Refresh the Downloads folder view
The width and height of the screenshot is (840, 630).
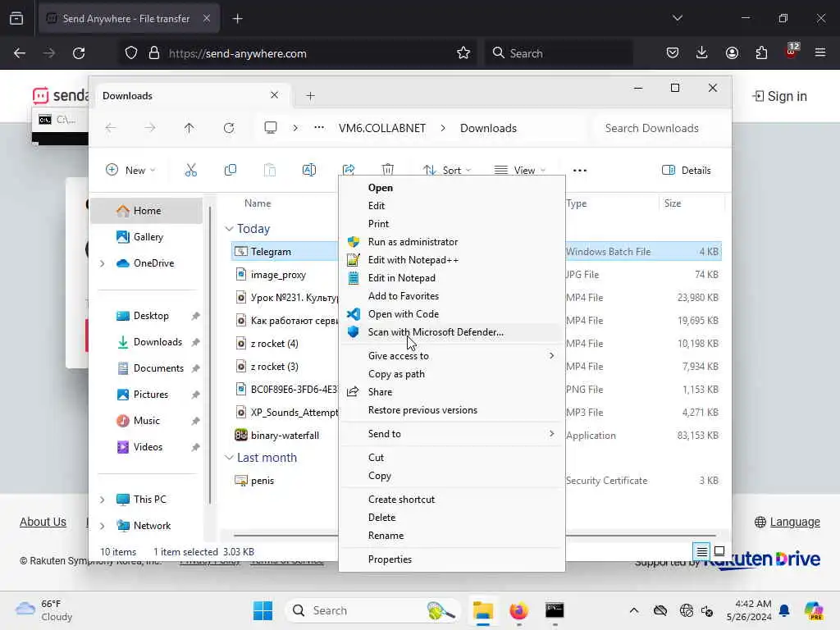pyautogui.click(x=229, y=128)
